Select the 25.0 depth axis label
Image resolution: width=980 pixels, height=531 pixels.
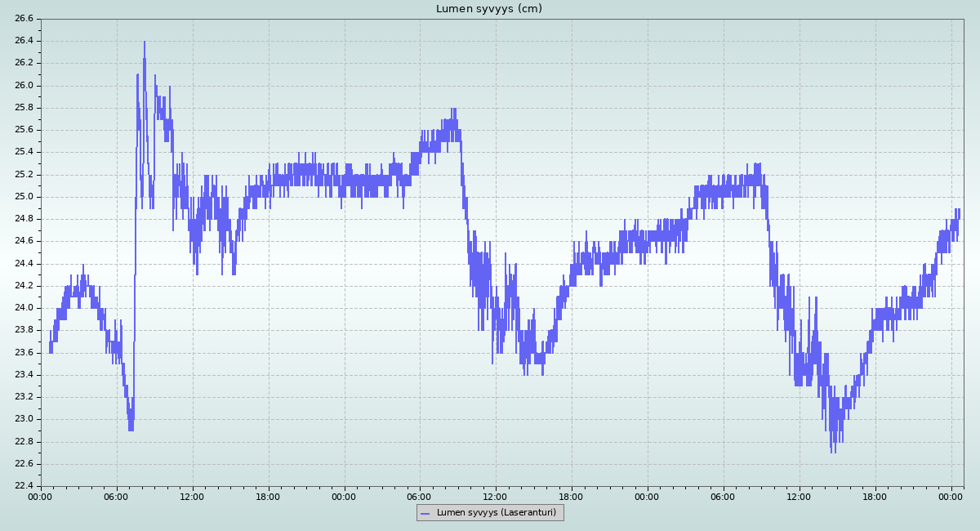click(x=24, y=197)
